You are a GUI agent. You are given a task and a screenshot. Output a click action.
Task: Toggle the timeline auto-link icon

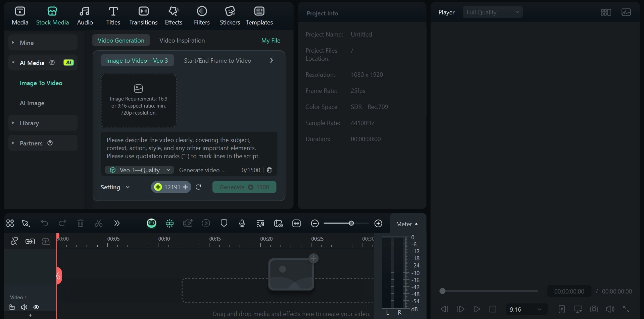[x=30, y=241]
